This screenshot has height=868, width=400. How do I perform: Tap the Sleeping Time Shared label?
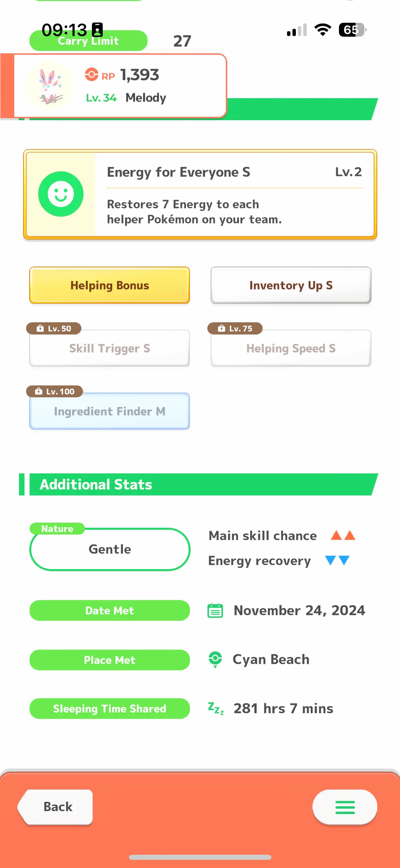(110, 708)
